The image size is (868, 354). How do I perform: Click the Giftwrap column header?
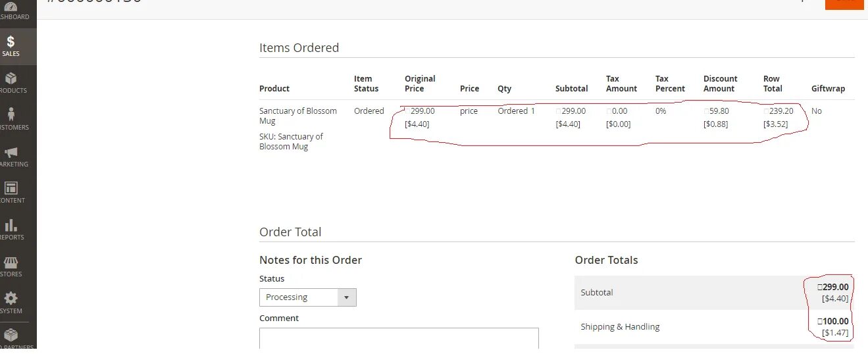point(828,88)
